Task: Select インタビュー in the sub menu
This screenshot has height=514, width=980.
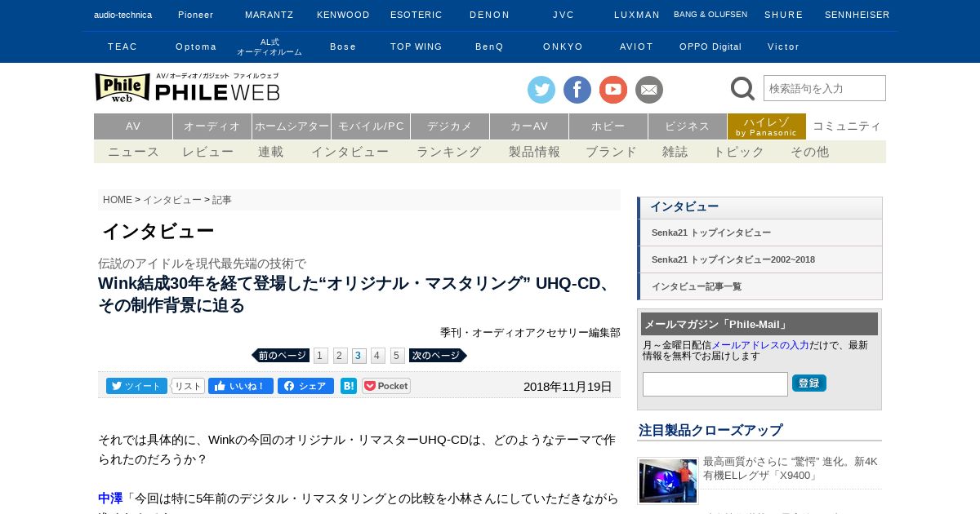Action: 350,152
